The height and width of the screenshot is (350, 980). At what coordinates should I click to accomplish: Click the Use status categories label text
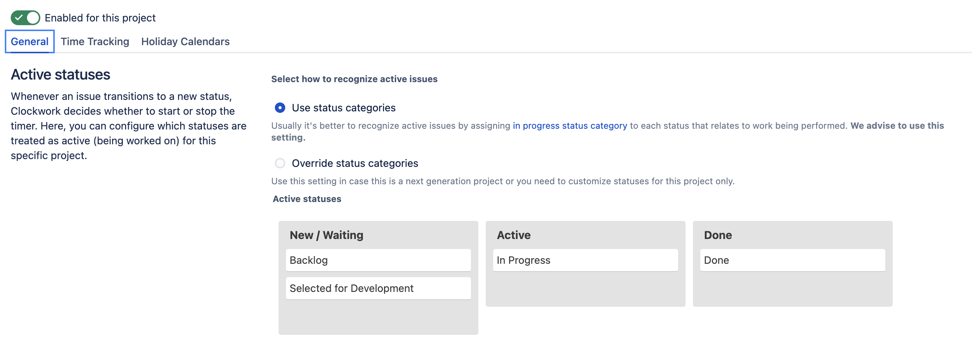344,108
